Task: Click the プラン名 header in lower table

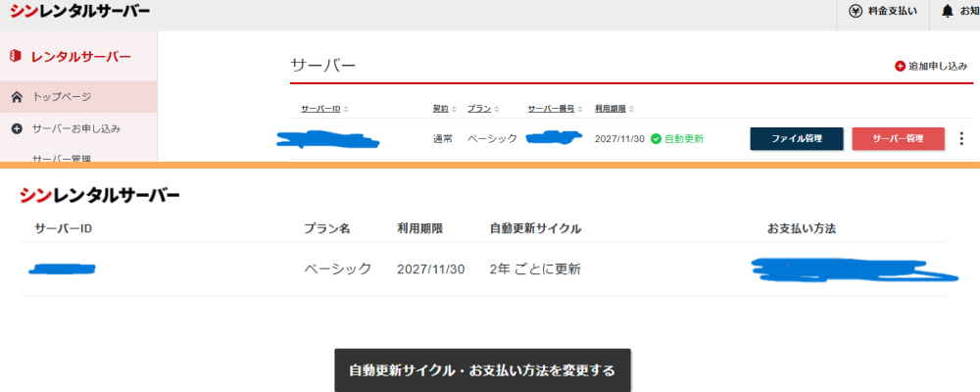Action: pos(327,228)
